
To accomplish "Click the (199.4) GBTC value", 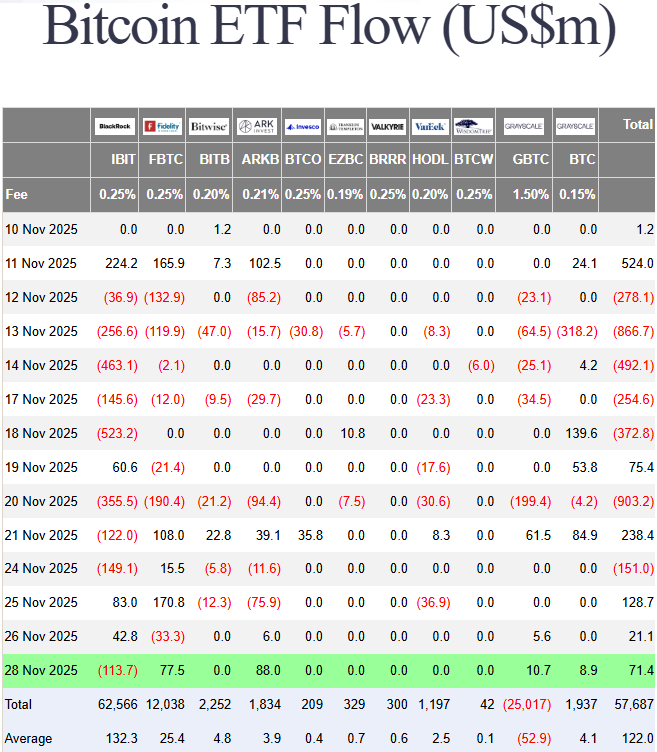I will coord(530,502).
